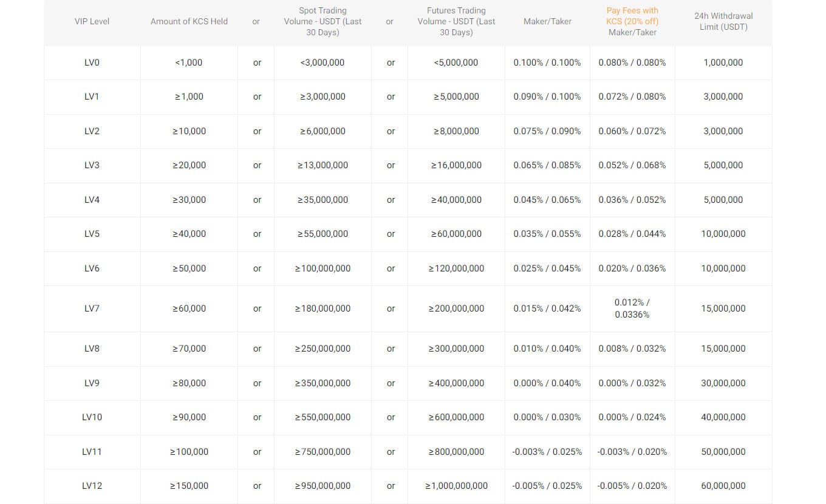This screenshot has height=504, width=826.
Task: Click the 0.008% / 0.032% KCS fee cell
Action: click(x=632, y=349)
